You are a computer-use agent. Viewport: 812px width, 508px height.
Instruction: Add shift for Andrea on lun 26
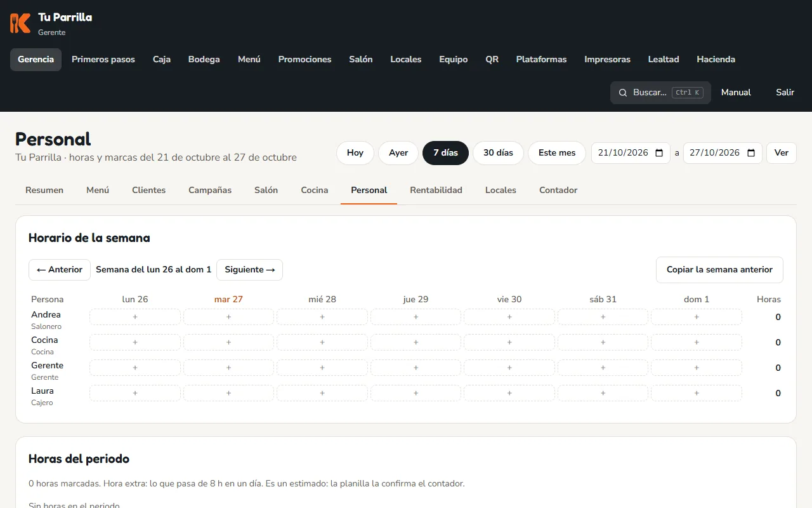pos(135,317)
